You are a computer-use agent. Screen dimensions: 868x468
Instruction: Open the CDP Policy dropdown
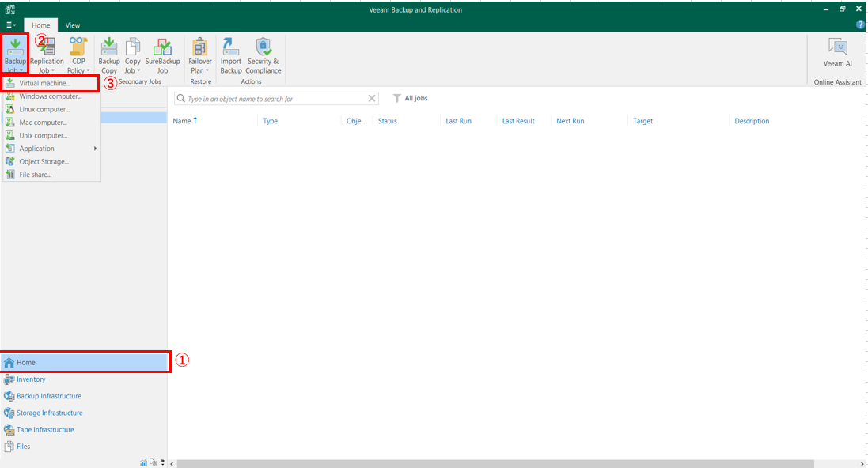(x=78, y=55)
